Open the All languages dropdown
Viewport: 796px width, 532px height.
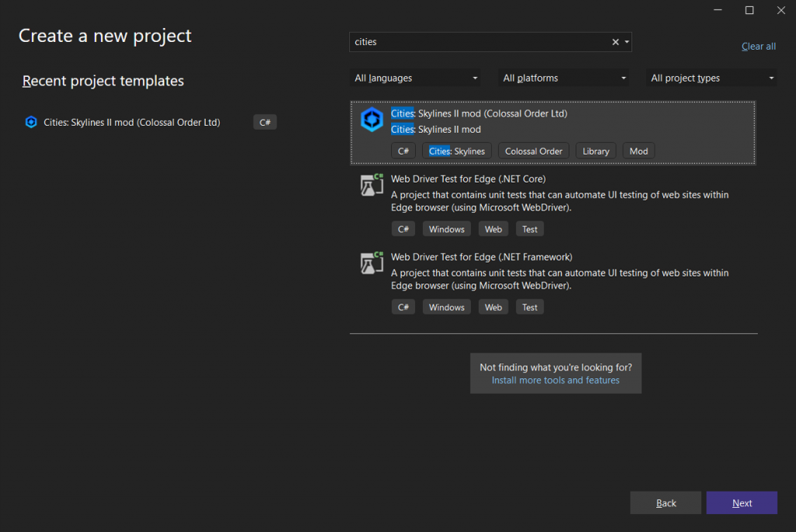point(415,78)
